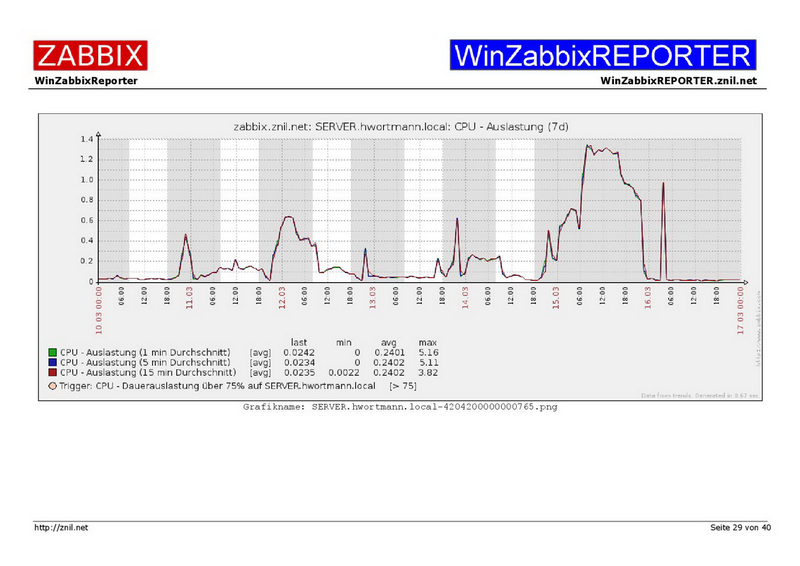Click the CPU - Auslastung (5 min Durchschnitt) legend entry
800x566 pixels.
(x=145, y=363)
